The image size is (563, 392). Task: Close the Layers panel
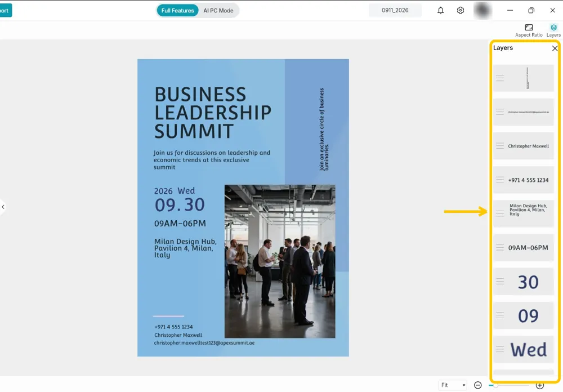[x=555, y=48]
